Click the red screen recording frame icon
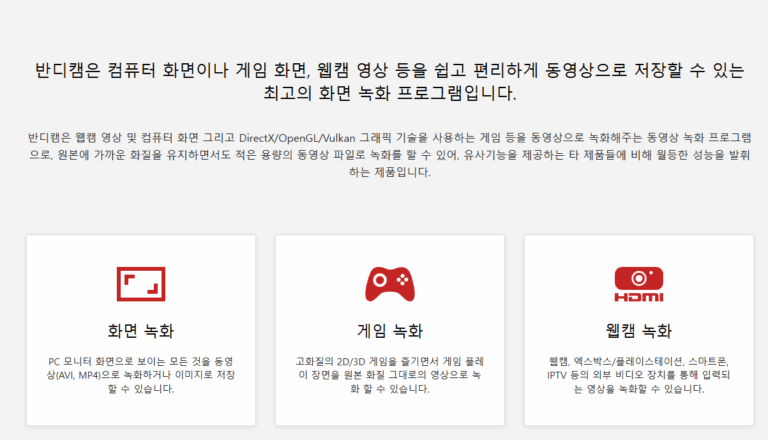Screen dimensions: 768x440 click(x=141, y=284)
